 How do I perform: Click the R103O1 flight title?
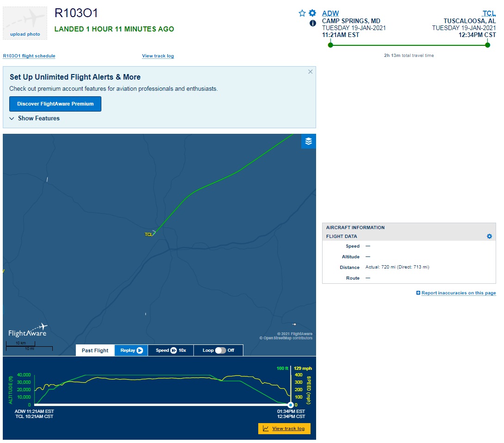[76, 13]
